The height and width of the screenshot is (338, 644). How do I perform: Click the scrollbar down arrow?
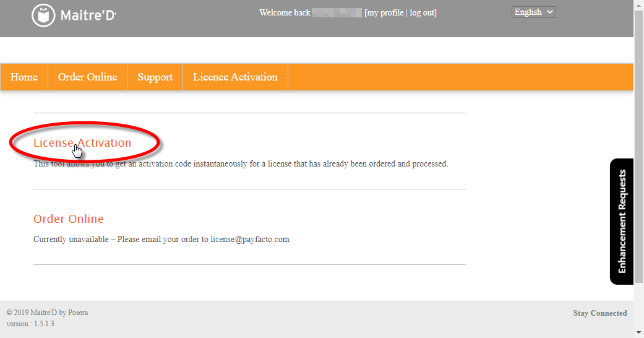638,332
